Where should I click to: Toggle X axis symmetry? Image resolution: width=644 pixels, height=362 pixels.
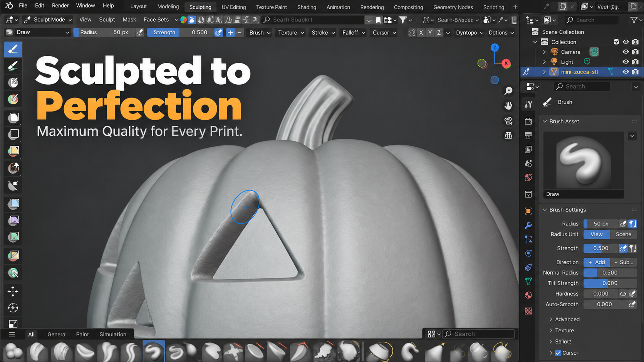(x=421, y=33)
